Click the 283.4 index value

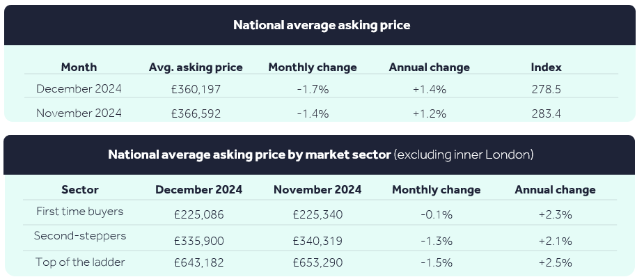546,113
